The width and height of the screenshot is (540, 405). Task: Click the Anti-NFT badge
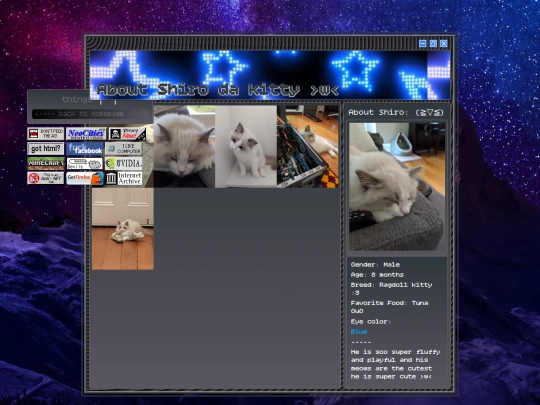tap(46, 178)
